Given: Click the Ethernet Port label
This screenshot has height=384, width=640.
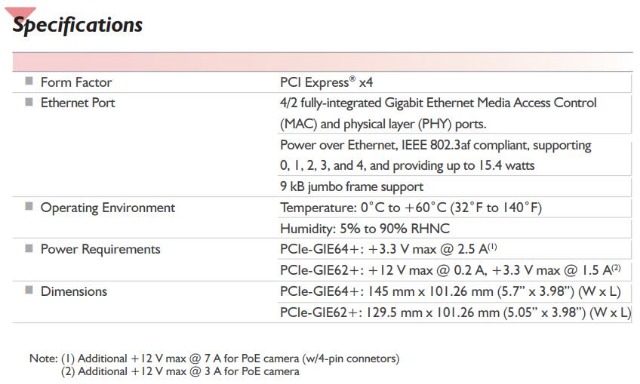Looking at the screenshot, I should (78, 102).
